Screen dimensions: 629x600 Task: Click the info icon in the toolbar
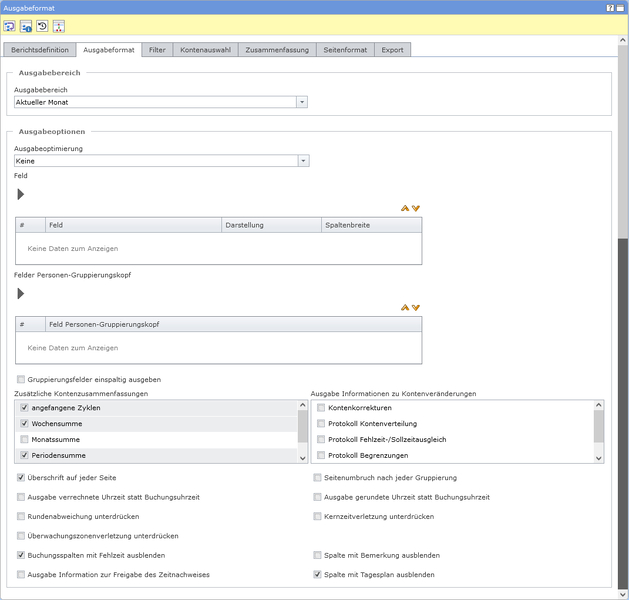click(26, 25)
